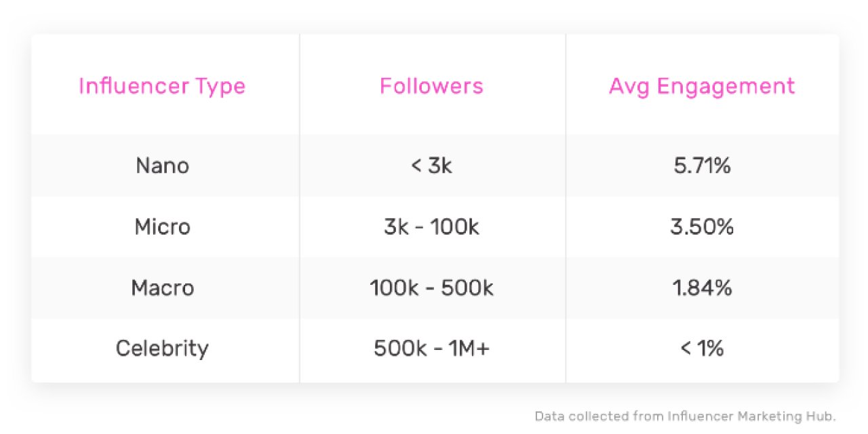The width and height of the screenshot is (868, 434).
Task: Click the '100k - 500k' followers cell
Action: 431,288
